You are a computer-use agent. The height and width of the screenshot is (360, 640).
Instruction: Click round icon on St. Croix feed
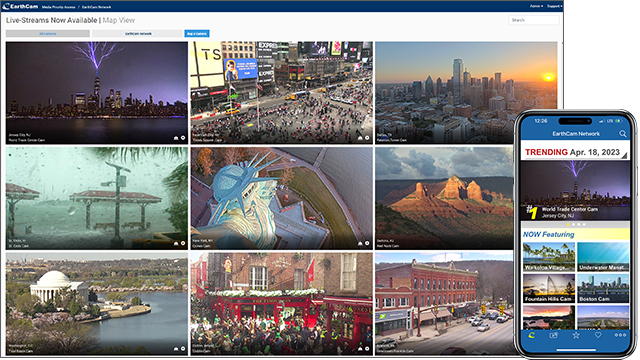tap(183, 243)
